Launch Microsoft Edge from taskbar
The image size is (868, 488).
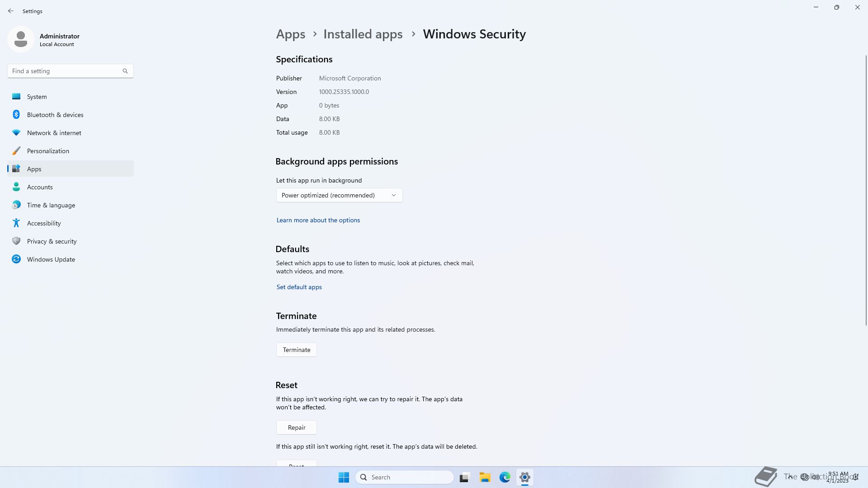505,477
